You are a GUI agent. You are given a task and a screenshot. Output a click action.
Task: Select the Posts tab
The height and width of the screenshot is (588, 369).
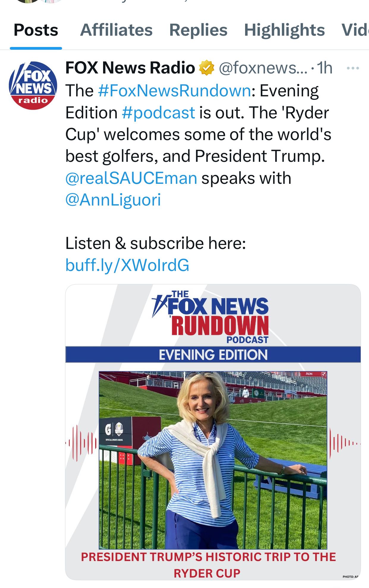[x=36, y=30]
